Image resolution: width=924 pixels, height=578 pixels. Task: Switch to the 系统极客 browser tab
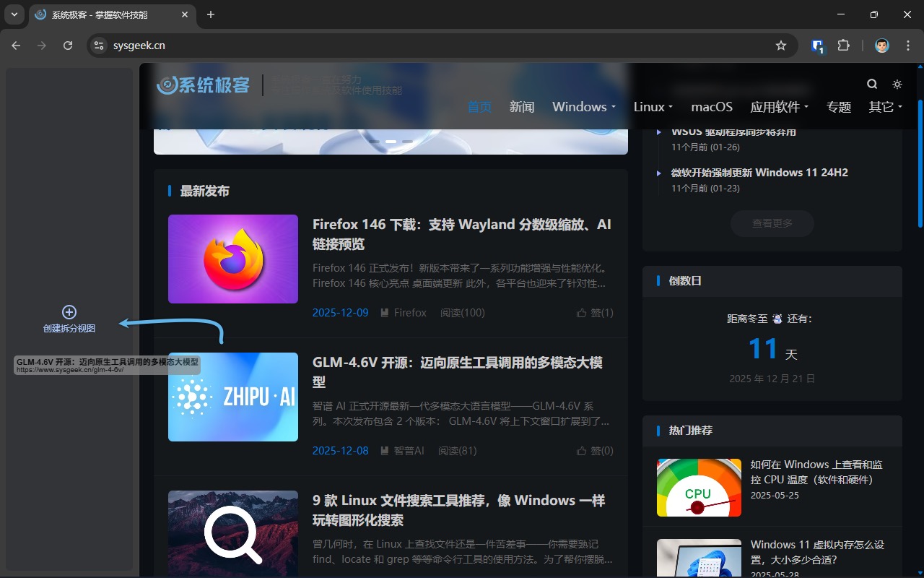(101, 14)
